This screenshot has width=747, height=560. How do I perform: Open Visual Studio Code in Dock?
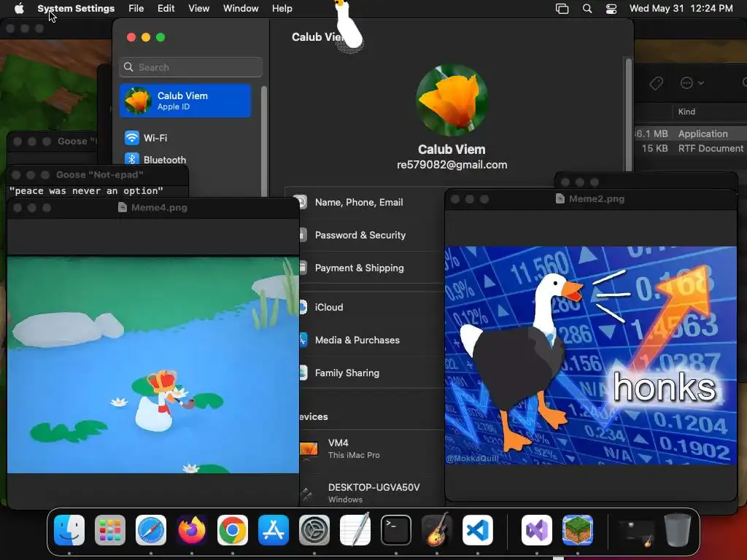tap(477, 530)
